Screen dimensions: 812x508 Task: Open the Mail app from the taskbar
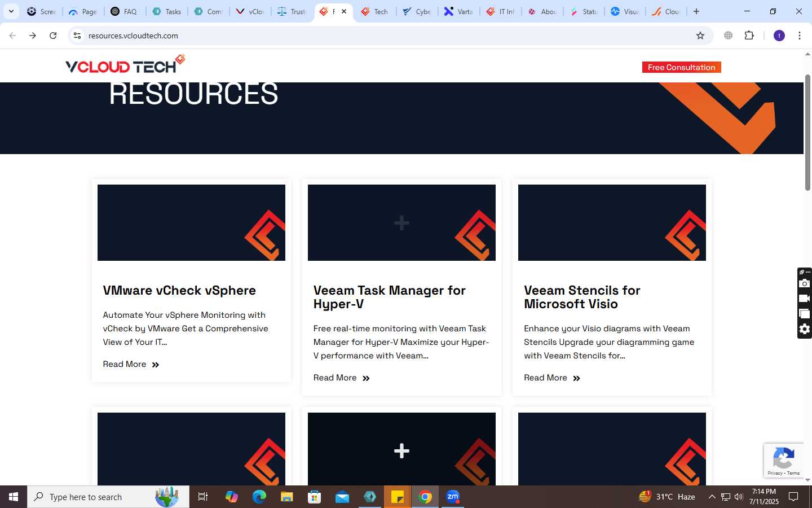(342, 497)
